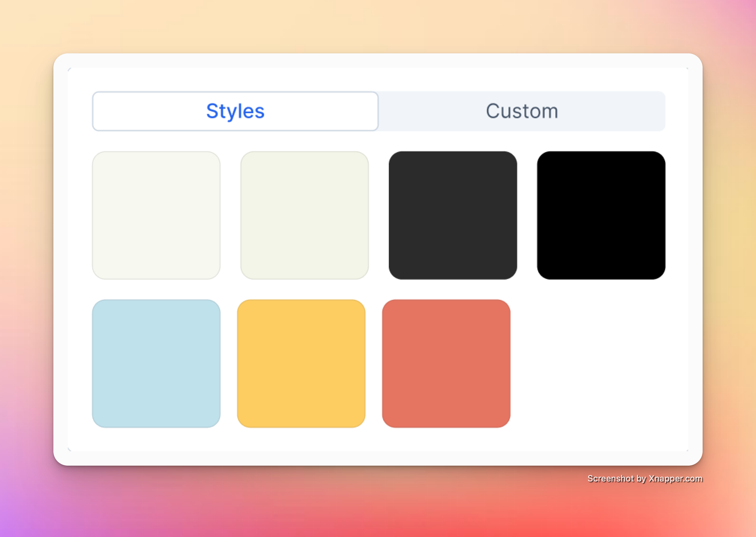Choose the swatch between blue and coral
Screen dimensions: 756x537
pyautogui.click(x=301, y=363)
